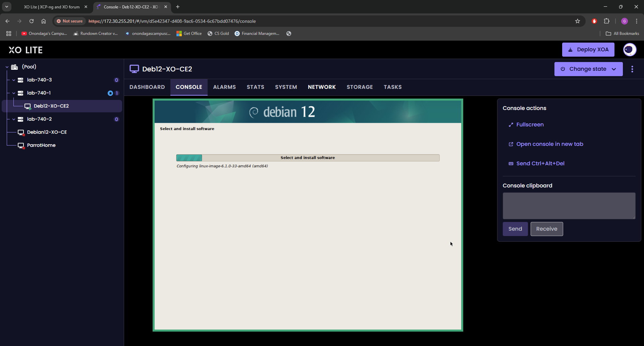This screenshot has height=346, width=644.
Task: Switch to the Network tab
Action: coord(322,87)
